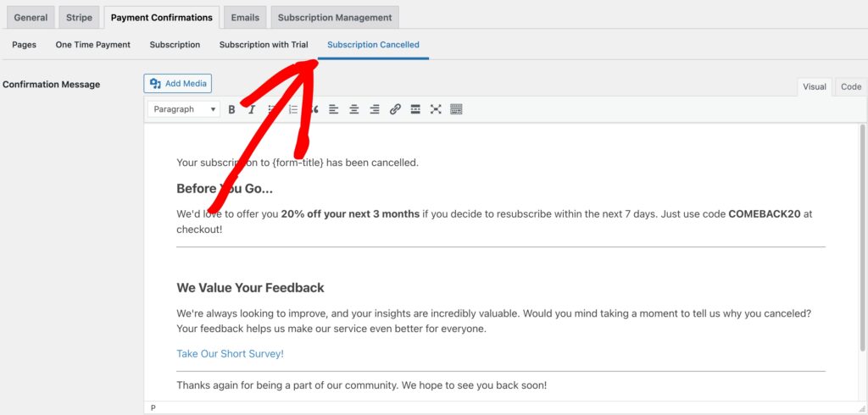Insert Read More tag
The height and width of the screenshot is (415, 868).
[415, 109]
